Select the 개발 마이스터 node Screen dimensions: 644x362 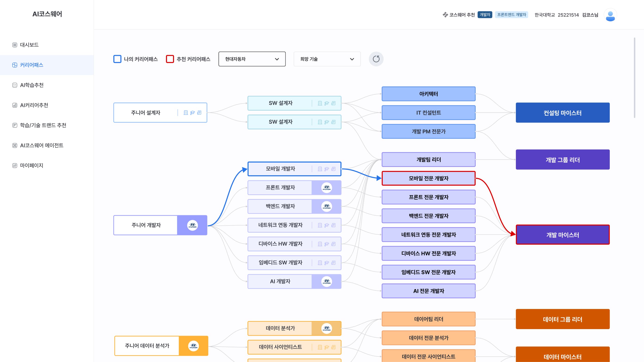click(x=562, y=235)
